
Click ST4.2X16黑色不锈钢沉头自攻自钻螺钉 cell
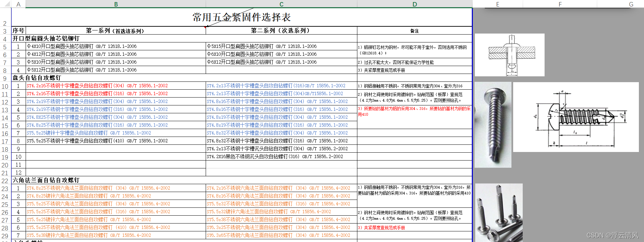(x=281, y=156)
